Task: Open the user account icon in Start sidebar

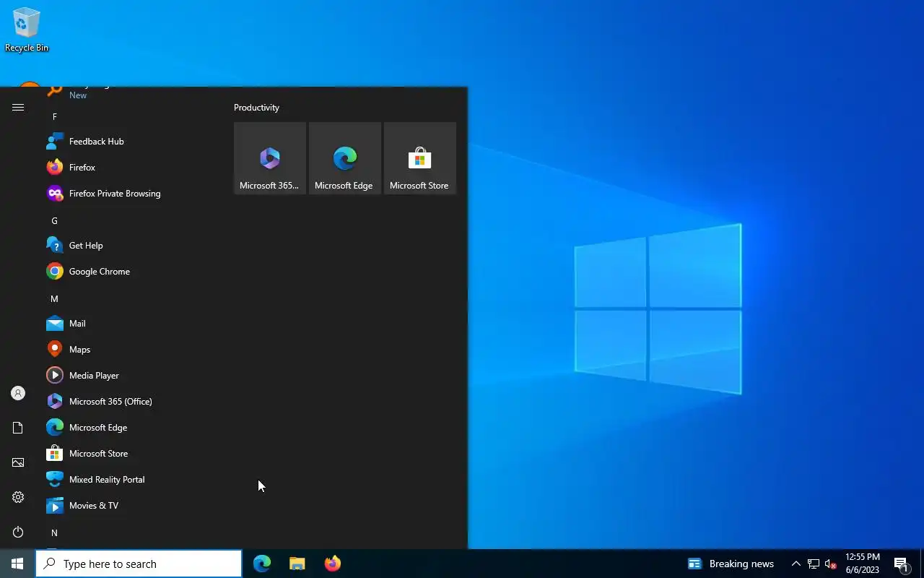Action: click(x=18, y=393)
